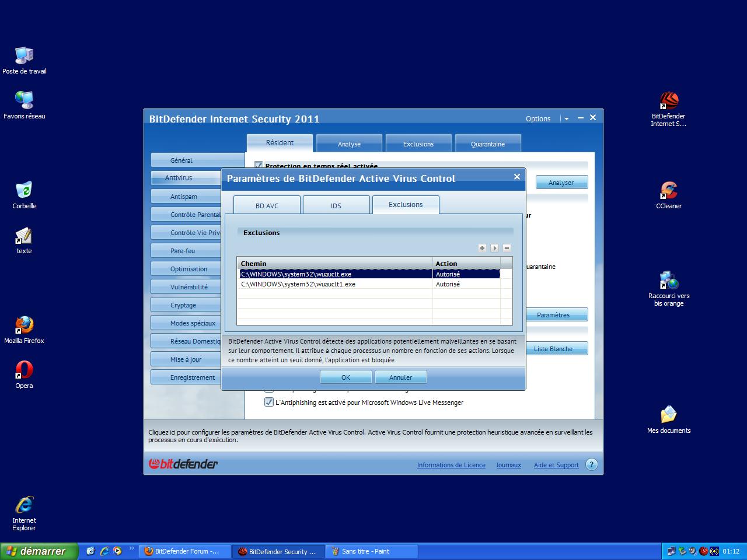Select the Internet Explorer desktop icon
747x560 pixels.
(24, 514)
